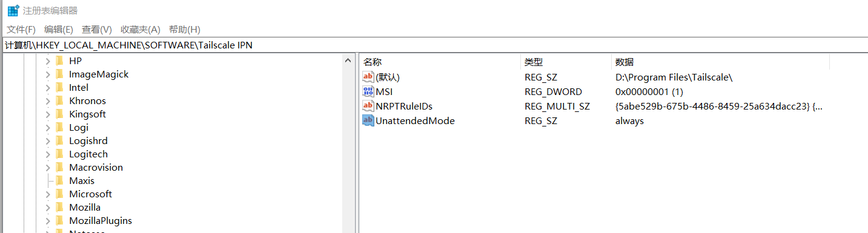This screenshot has height=233, width=868.
Task: Click the Microsoft folder icon
Action: pos(59,194)
